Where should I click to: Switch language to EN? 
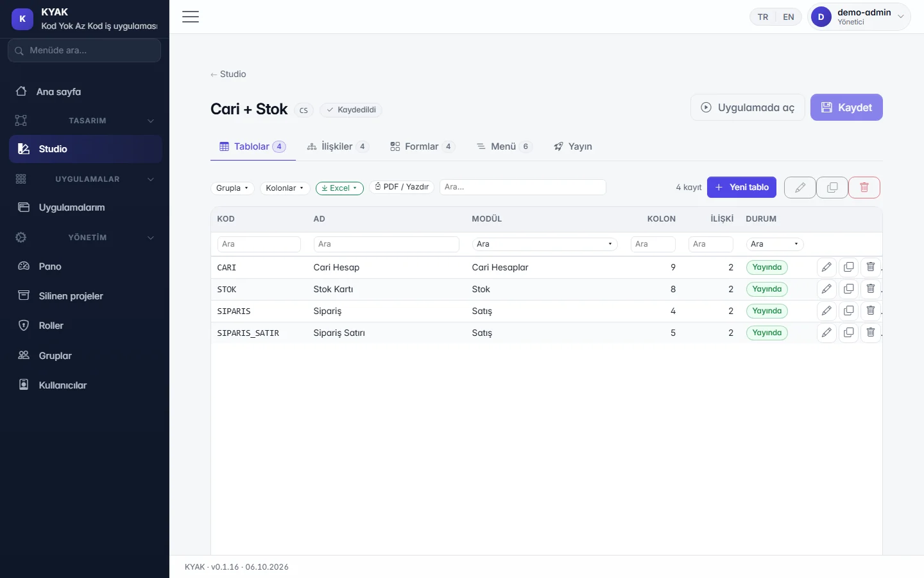[789, 17]
